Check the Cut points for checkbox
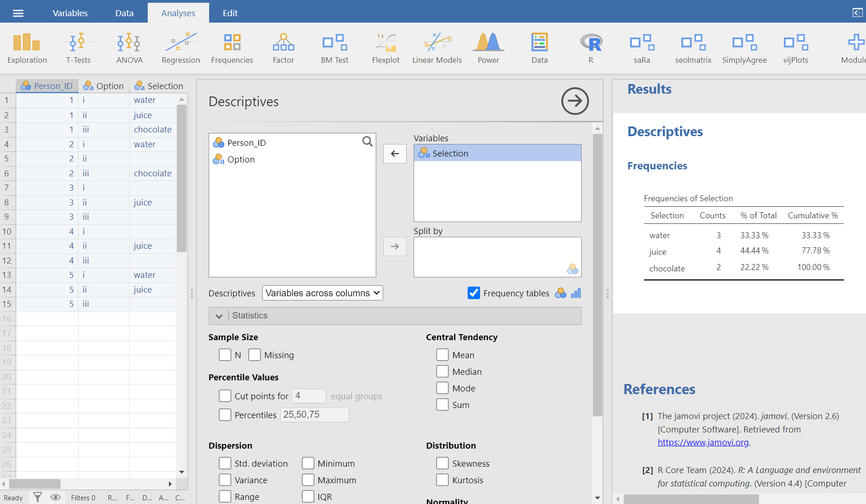This screenshot has height=504, width=866. click(x=225, y=396)
